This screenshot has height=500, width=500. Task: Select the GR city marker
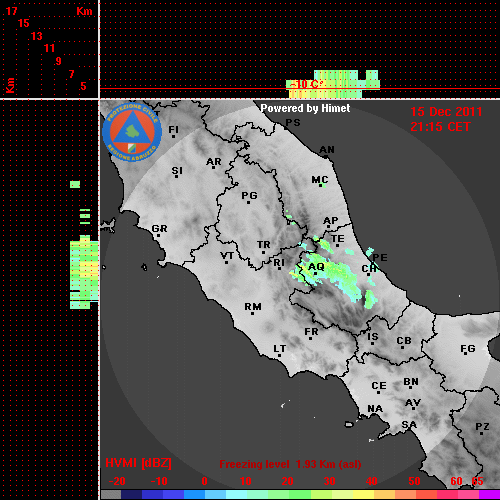coord(158,235)
